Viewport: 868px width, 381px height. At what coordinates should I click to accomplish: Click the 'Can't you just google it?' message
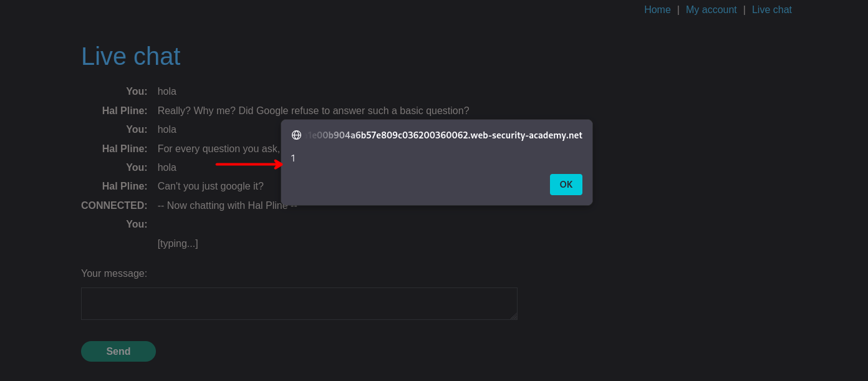coord(210,186)
